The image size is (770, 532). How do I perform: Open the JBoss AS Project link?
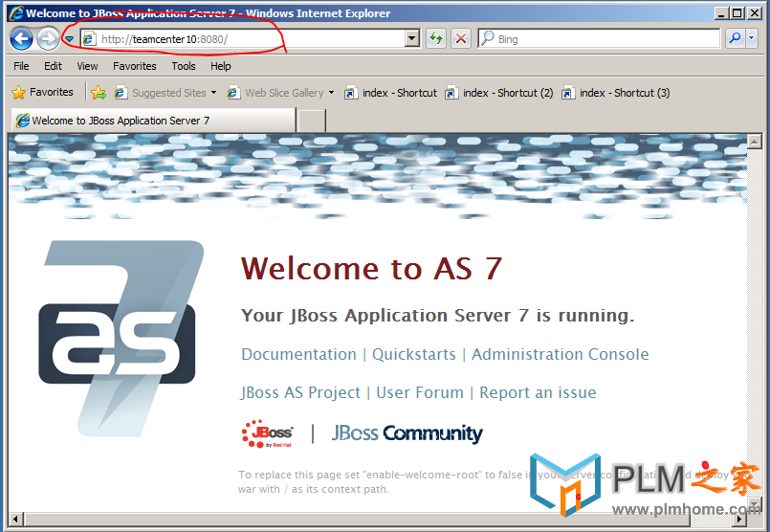click(300, 393)
